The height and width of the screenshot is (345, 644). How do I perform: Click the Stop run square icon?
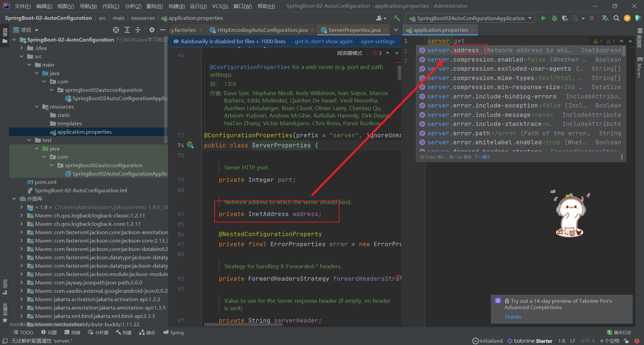click(x=592, y=18)
